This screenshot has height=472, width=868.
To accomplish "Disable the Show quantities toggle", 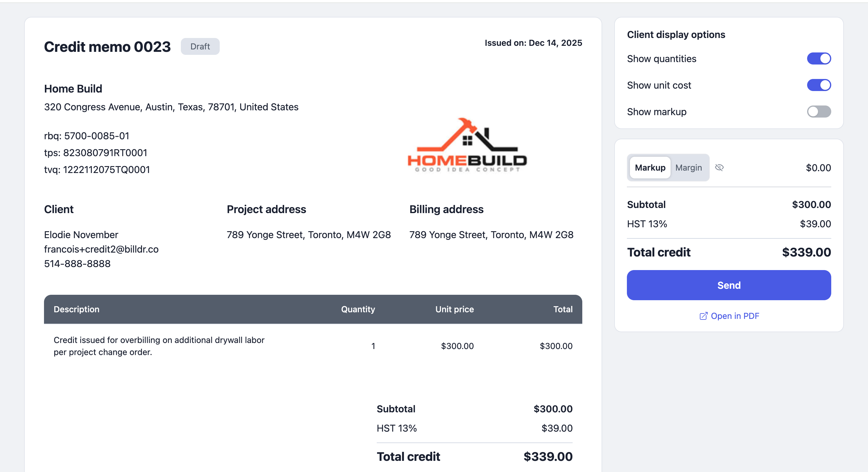I will (x=819, y=58).
